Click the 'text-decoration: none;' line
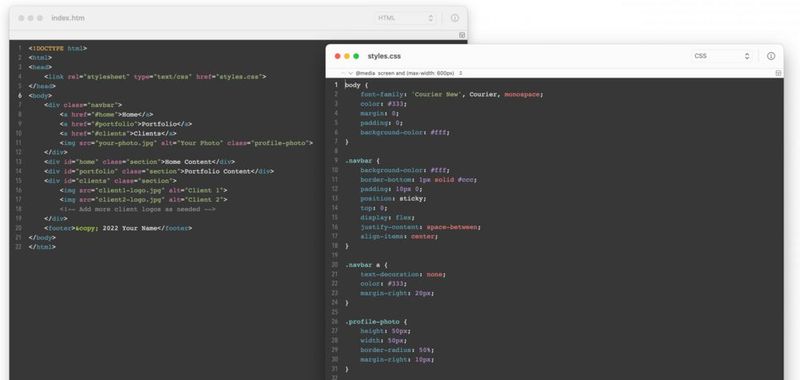Screen dimensions: 800x380 pyautogui.click(x=403, y=274)
